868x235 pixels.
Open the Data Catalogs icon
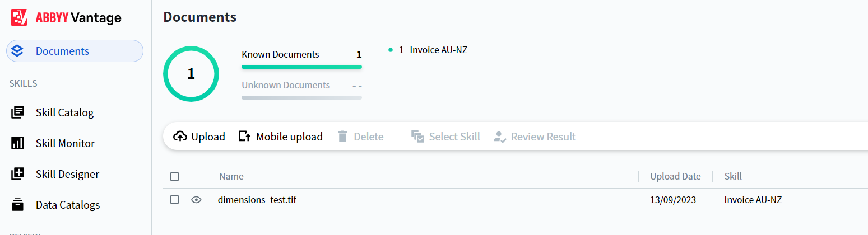[x=17, y=205]
